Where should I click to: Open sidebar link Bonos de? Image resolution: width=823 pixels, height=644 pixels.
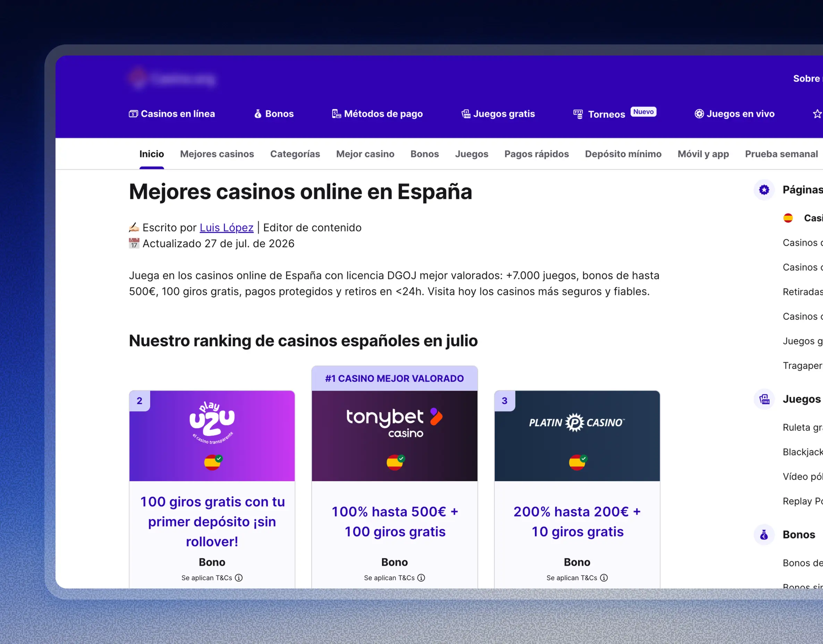803,563
